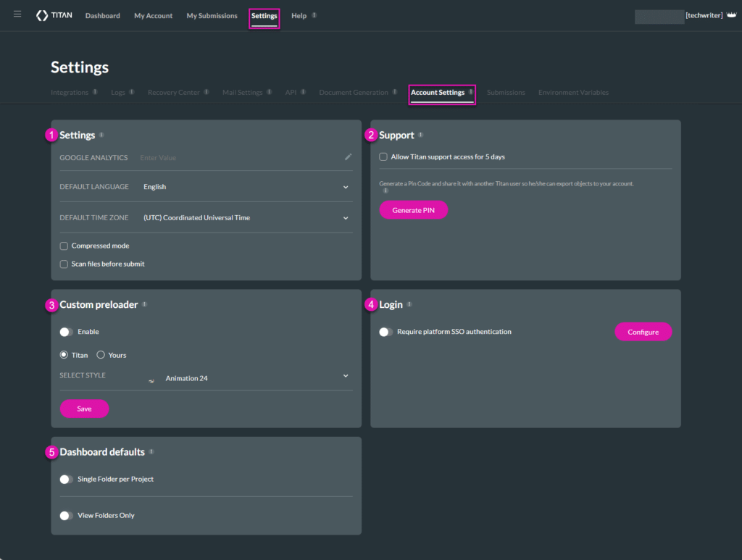Image resolution: width=742 pixels, height=560 pixels.
Task: Click the Titan diamond logo
Action: (42, 15)
